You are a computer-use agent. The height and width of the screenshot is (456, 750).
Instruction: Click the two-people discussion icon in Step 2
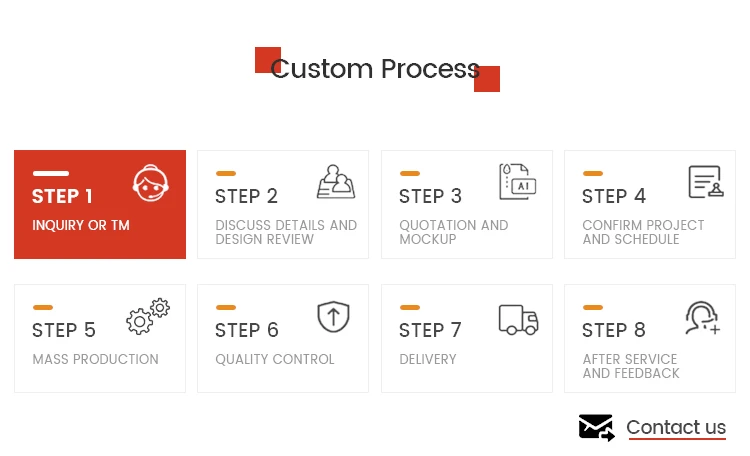pos(336,182)
